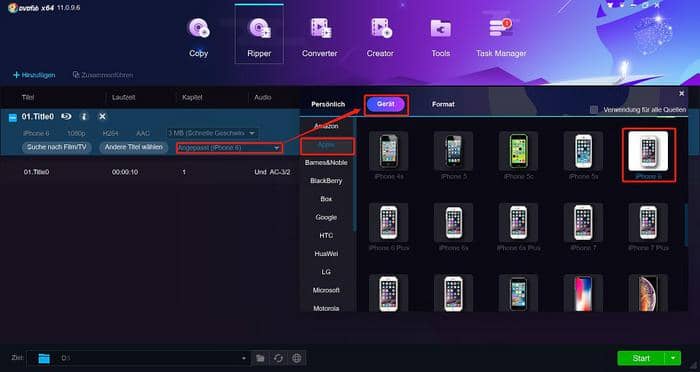Click Zusammenführen to merge titles
This screenshot has height=372, width=700.
103,75
